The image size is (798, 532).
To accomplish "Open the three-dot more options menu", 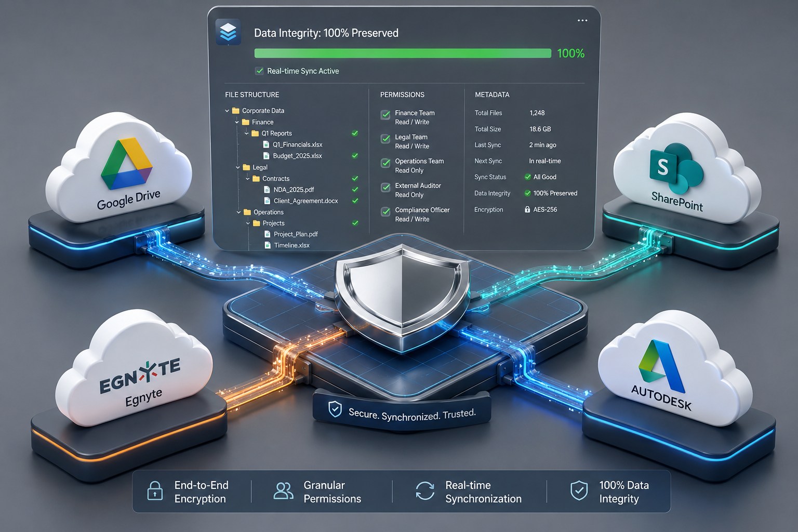I will (x=582, y=21).
